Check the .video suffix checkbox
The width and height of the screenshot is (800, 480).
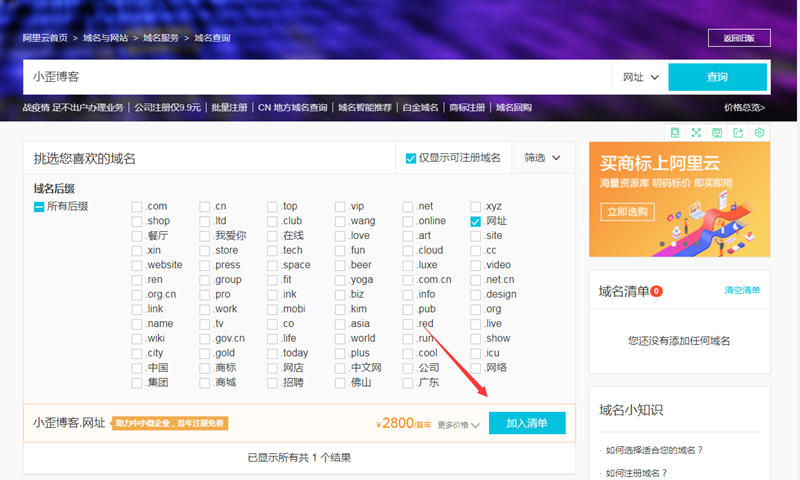476,266
